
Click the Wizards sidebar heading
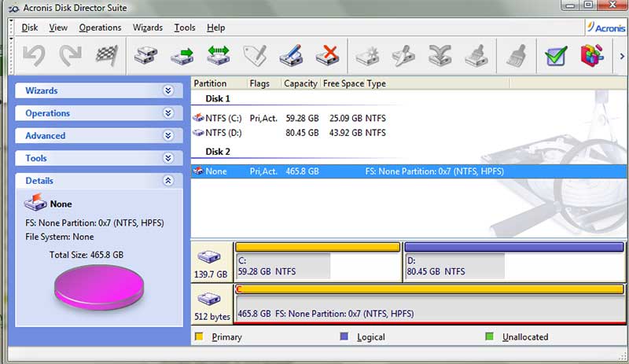click(x=42, y=90)
